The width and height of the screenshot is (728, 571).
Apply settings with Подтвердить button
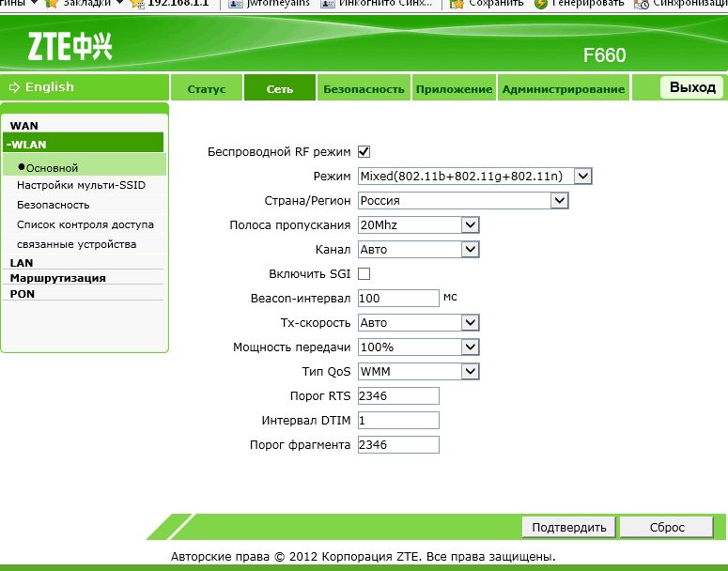[x=568, y=528]
